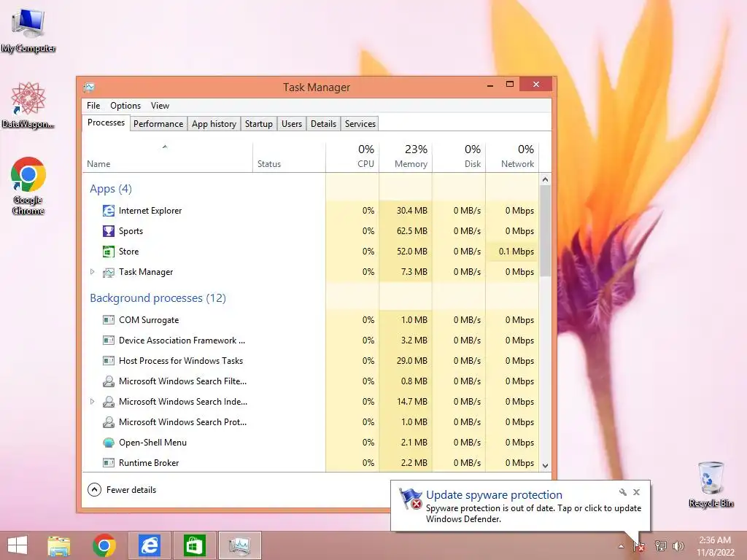
Task: Switch to the App history tab
Action: point(214,124)
